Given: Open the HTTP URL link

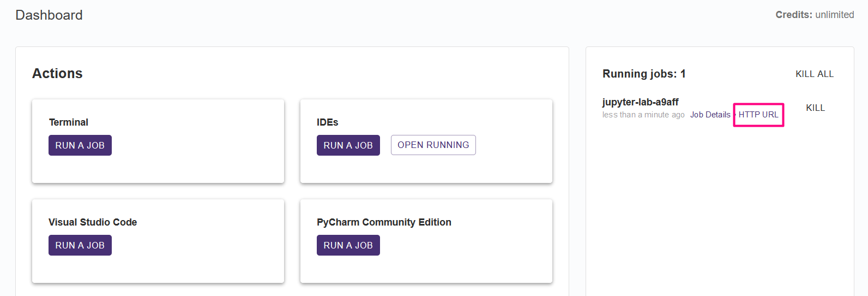Looking at the screenshot, I should coord(758,115).
